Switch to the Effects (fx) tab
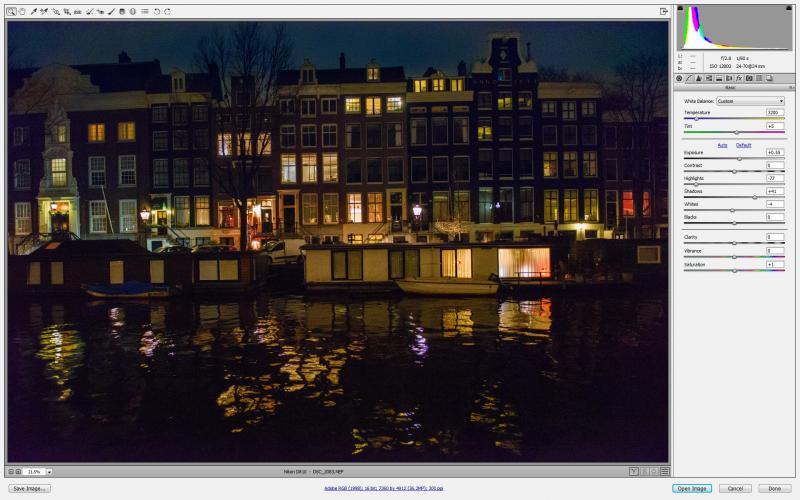The height and width of the screenshot is (500, 800). point(739,78)
